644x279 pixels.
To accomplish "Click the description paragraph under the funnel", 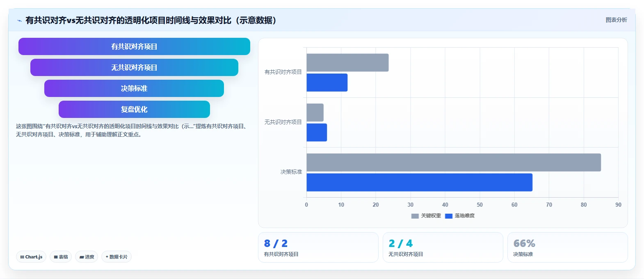I will point(132,130).
